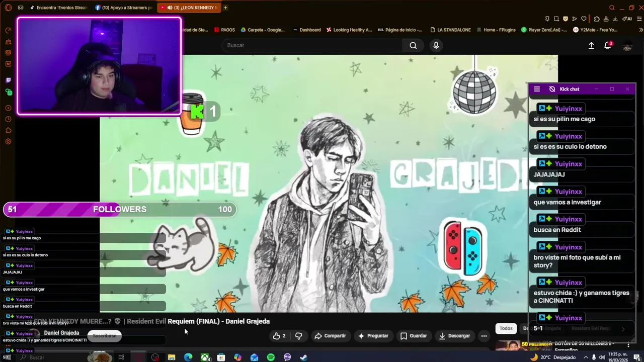The image size is (644, 362).
Task: Open Task View on the taskbar
Action: [x=121, y=357]
